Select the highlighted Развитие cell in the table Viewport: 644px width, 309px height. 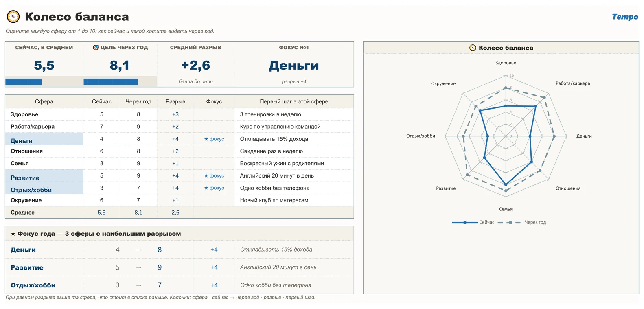(x=44, y=175)
